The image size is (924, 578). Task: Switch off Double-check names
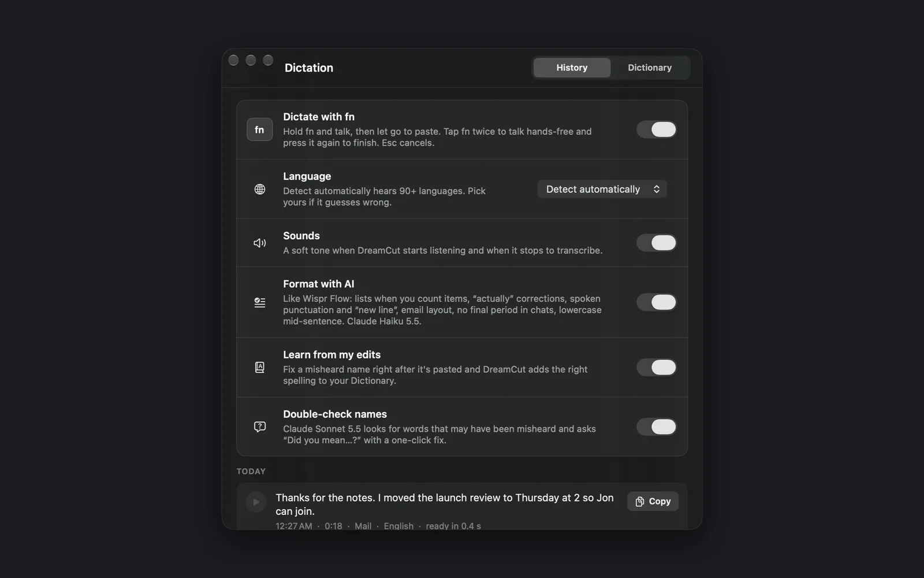pos(657,427)
